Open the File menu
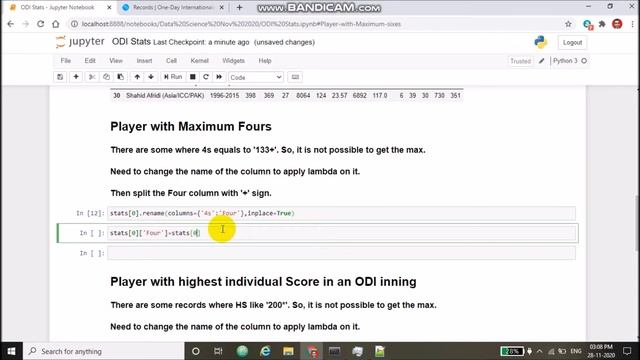Viewport: 640px width, 360px height. [66, 61]
